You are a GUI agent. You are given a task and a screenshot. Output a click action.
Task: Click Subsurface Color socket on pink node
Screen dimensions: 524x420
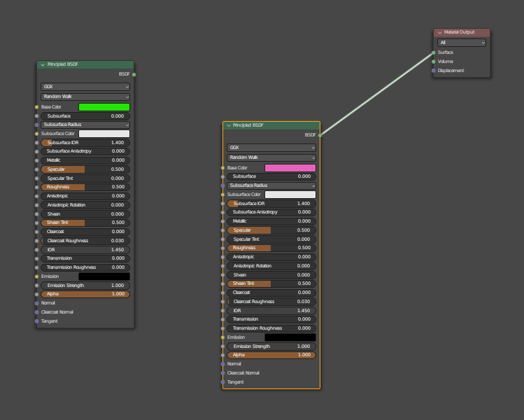(223, 195)
